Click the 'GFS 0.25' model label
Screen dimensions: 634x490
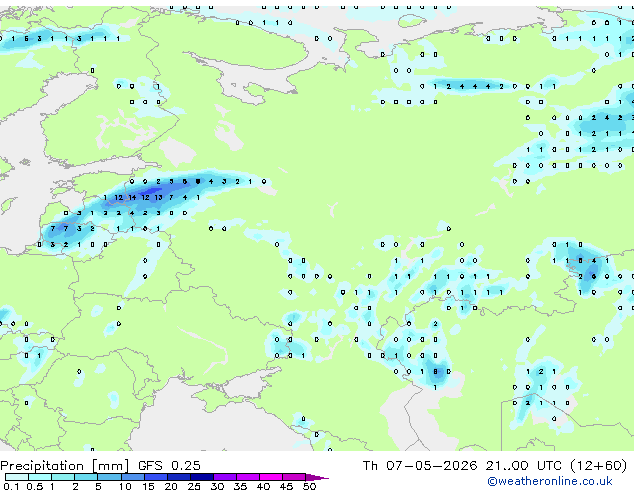tap(169, 466)
